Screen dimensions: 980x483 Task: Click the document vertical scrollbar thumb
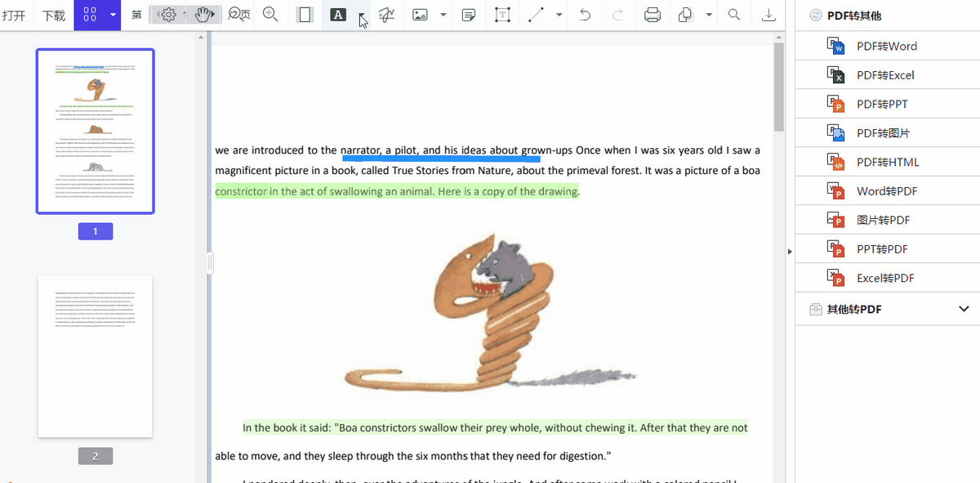[x=779, y=87]
